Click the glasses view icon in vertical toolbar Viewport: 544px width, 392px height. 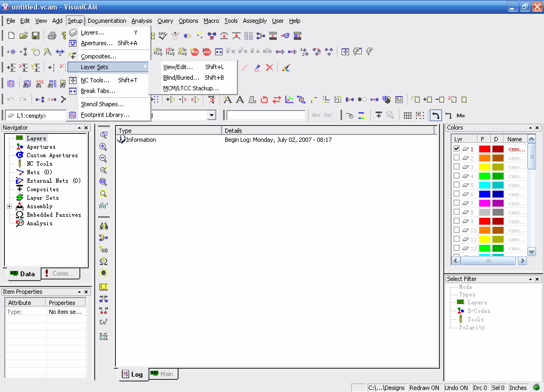pos(104,206)
